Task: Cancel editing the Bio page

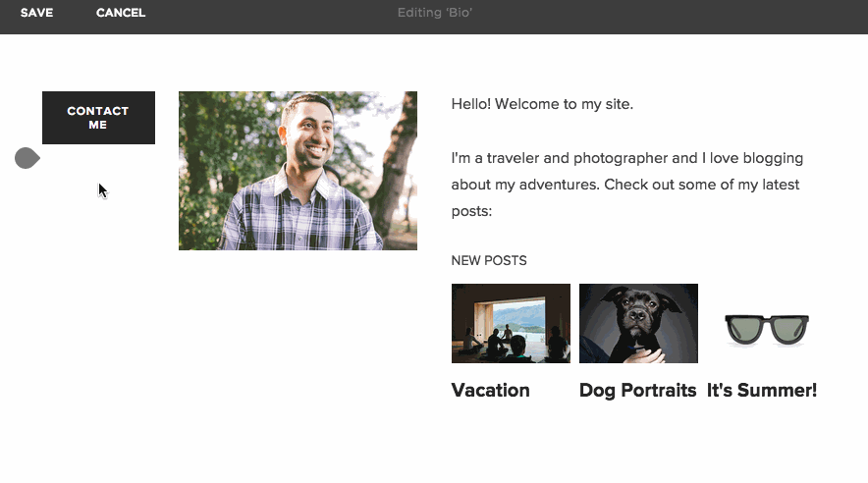Action: tap(121, 13)
